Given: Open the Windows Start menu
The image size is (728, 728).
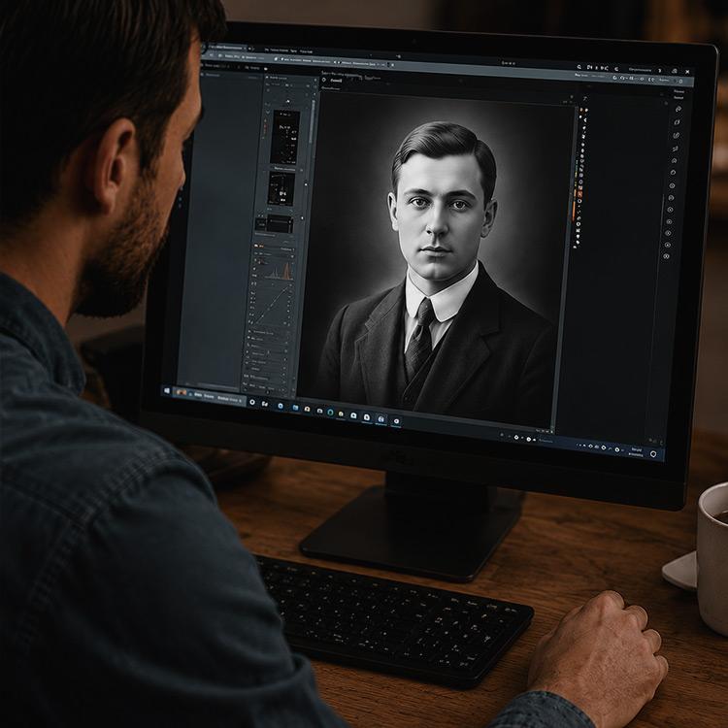Looking at the screenshot, I should point(168,391).
